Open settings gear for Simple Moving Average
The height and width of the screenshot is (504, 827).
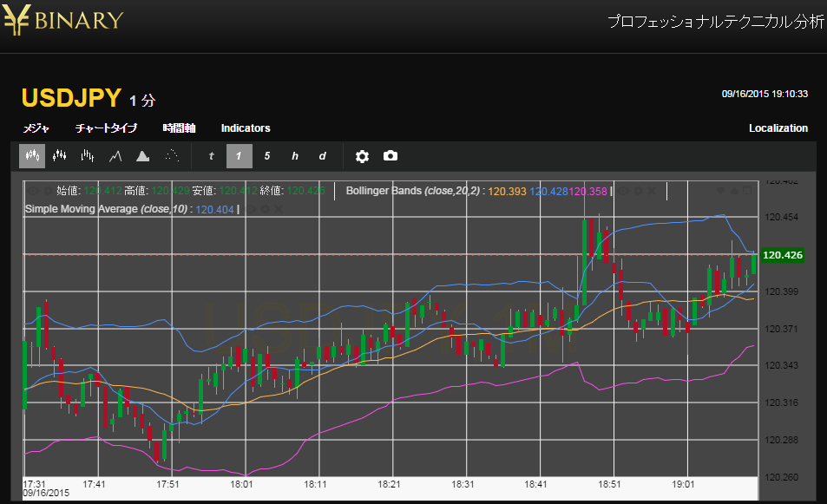(265, 209)
